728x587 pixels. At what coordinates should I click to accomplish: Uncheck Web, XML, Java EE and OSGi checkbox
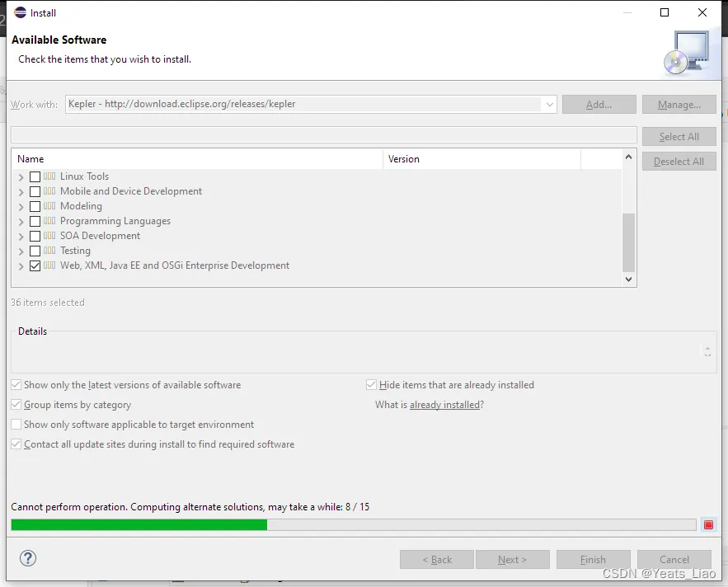tap(35, 265)
